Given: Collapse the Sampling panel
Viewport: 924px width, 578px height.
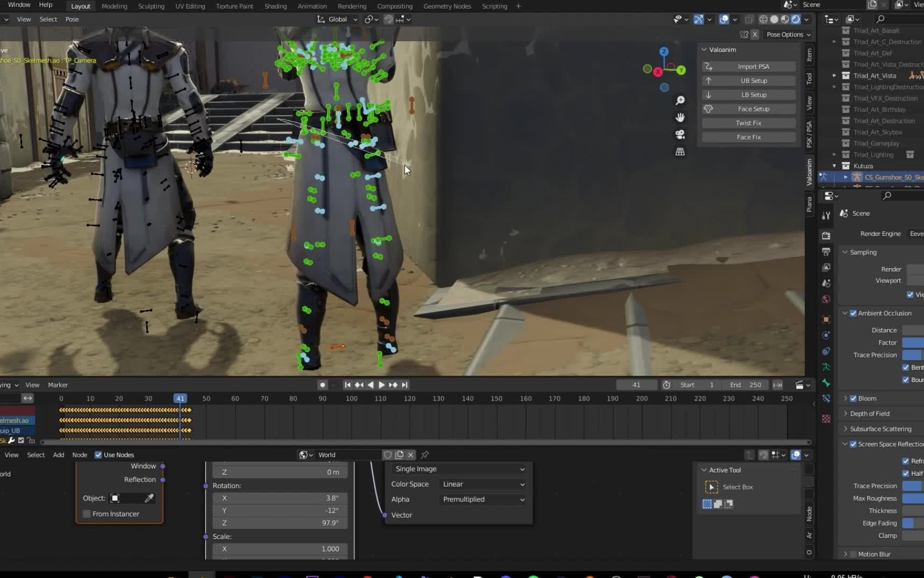Looking at the screenshot, I should [x=845, y=252].
